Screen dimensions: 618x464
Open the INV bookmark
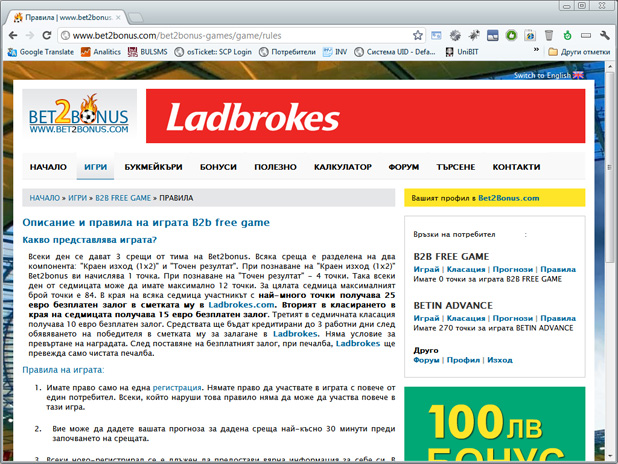point(335,52)
